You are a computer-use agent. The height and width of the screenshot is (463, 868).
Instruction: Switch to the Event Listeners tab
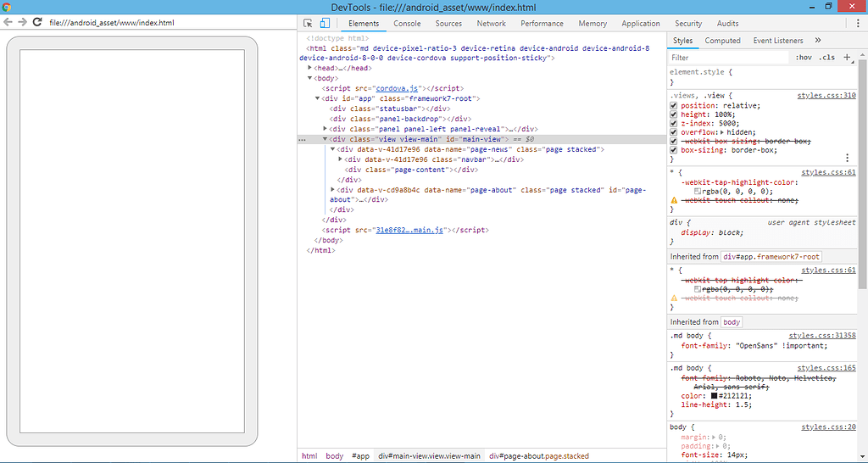point(778,41)
